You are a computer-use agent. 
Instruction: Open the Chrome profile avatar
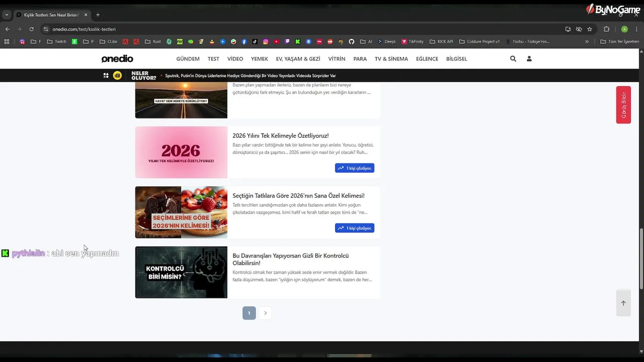pyautogui.click(x=624, y=29)
